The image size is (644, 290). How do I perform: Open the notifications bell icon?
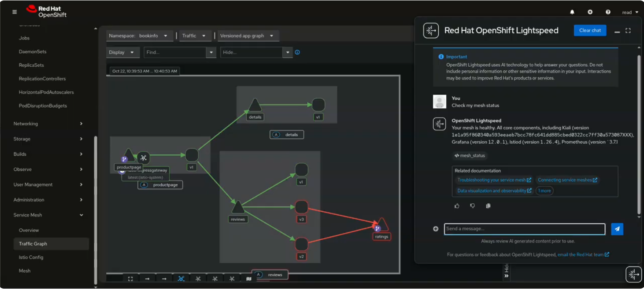[572, 12]
